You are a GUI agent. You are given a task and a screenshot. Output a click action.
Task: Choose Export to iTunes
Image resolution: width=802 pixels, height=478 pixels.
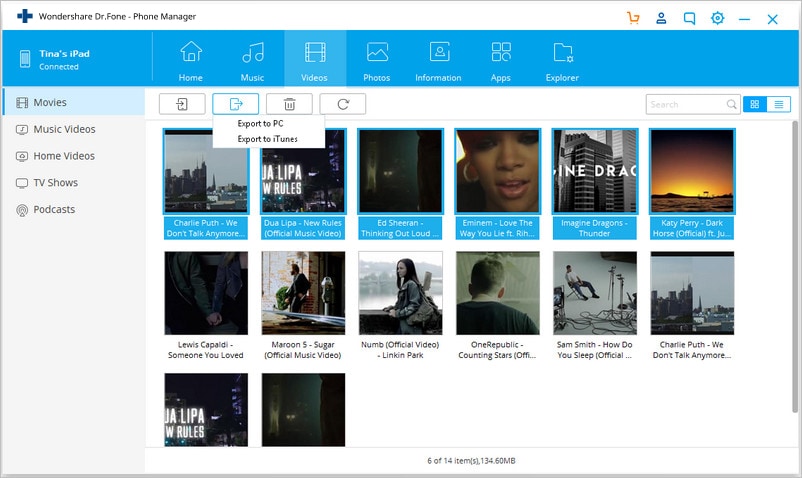tap(269, 139)
